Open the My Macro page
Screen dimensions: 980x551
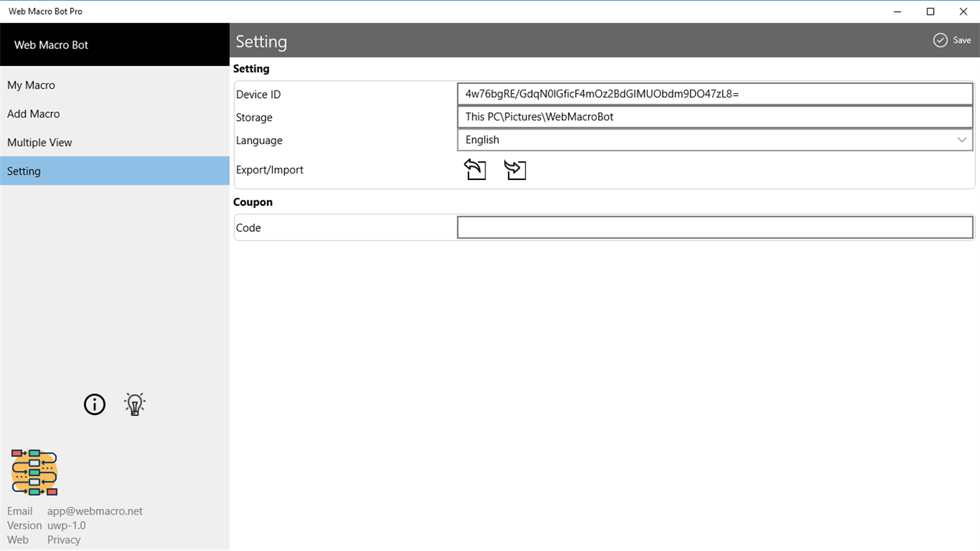click(x=31, y=85)
